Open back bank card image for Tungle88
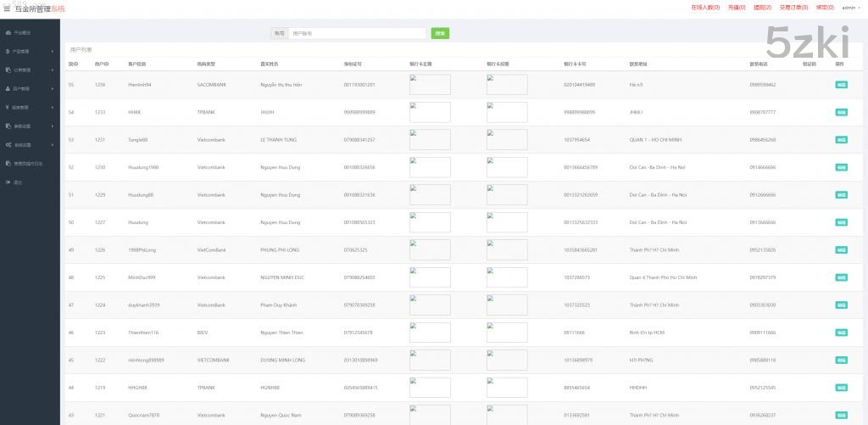 (507, 139)
